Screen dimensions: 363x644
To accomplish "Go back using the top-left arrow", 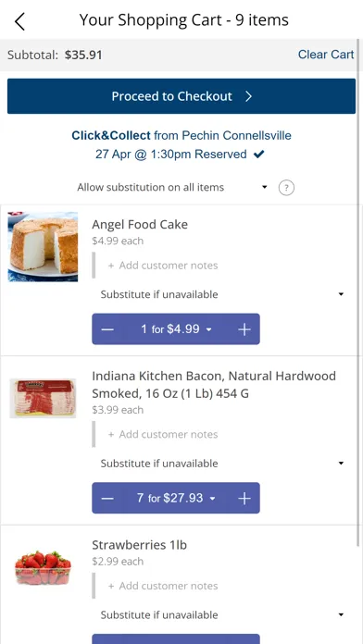I will coord(19,21).
